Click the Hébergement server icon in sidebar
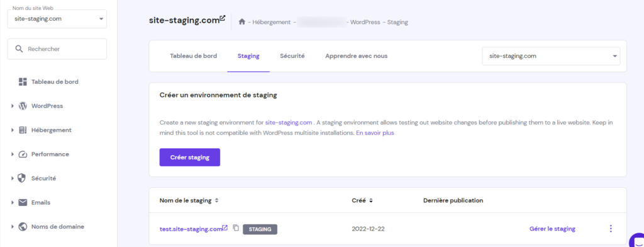Screen dimensions: 644x247 click(x=23, y=130)
